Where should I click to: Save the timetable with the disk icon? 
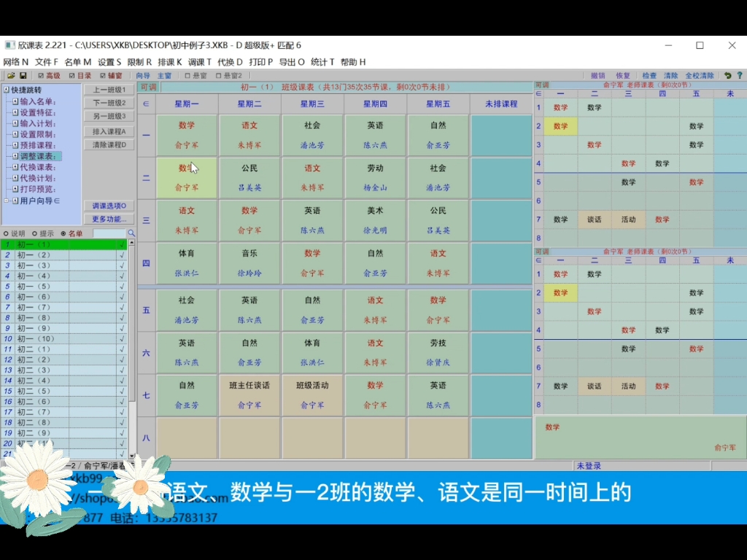click(23, 75)
